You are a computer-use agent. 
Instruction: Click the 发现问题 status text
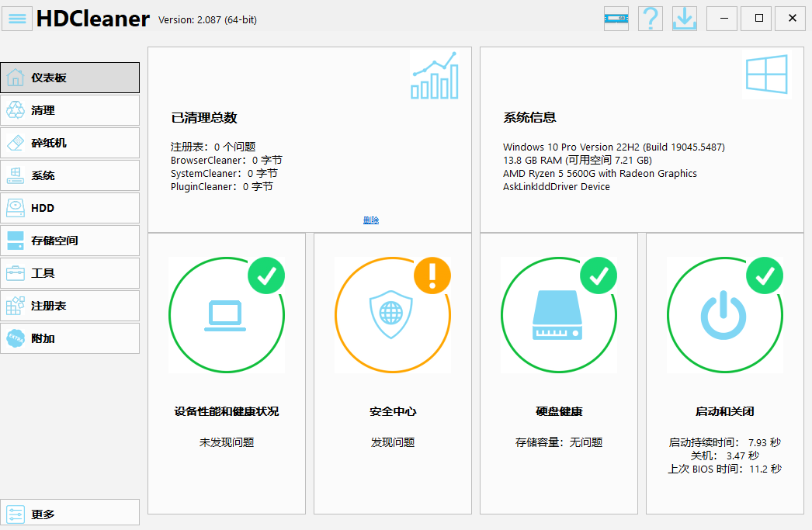click(x=393, y=442)
